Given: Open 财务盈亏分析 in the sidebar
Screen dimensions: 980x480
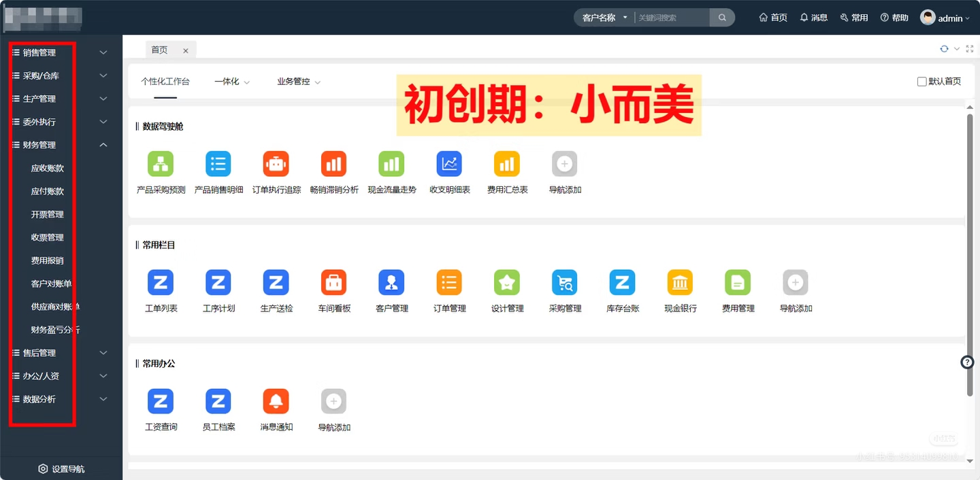Looking at the screenshot, I should point(56,330).
